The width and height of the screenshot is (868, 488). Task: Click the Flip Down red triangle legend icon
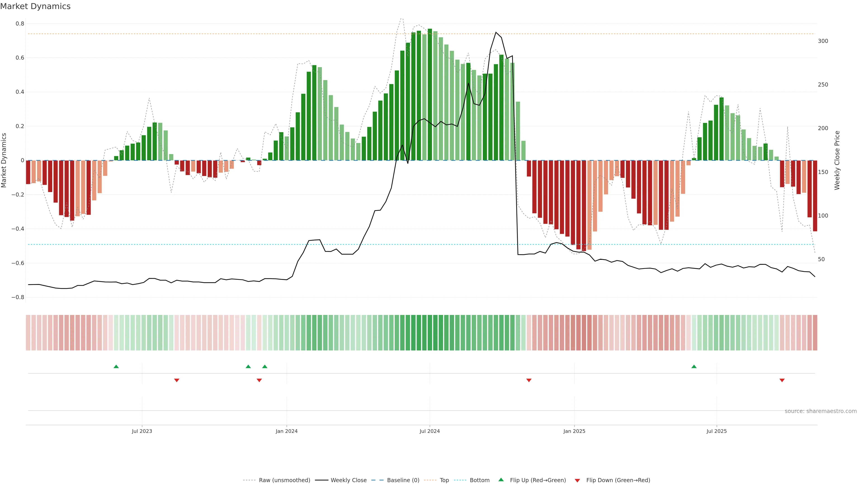point(577,480)
